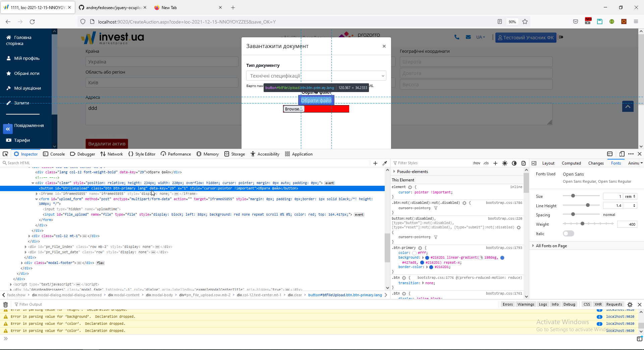Click the scroll-to-top arrow button on page
The width and height of the screenshot is (644, 350).
[x=628, y=106]
